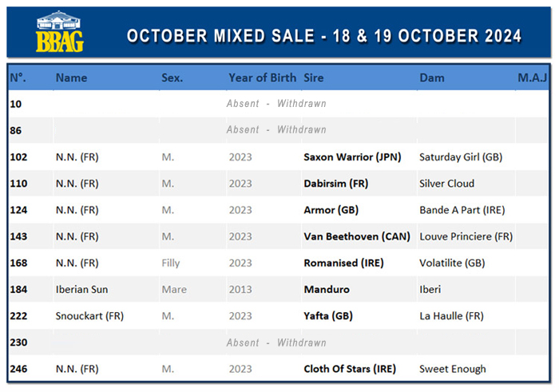Select the M.A.J column header
This screenshot has width=559, height=392.
coord(532,77)
